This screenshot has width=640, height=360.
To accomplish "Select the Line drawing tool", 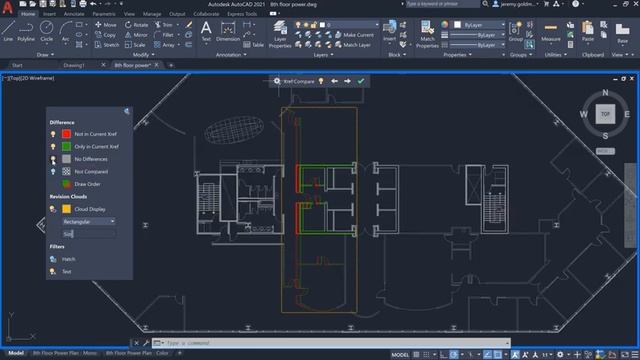I will click(x=8, y=31).
